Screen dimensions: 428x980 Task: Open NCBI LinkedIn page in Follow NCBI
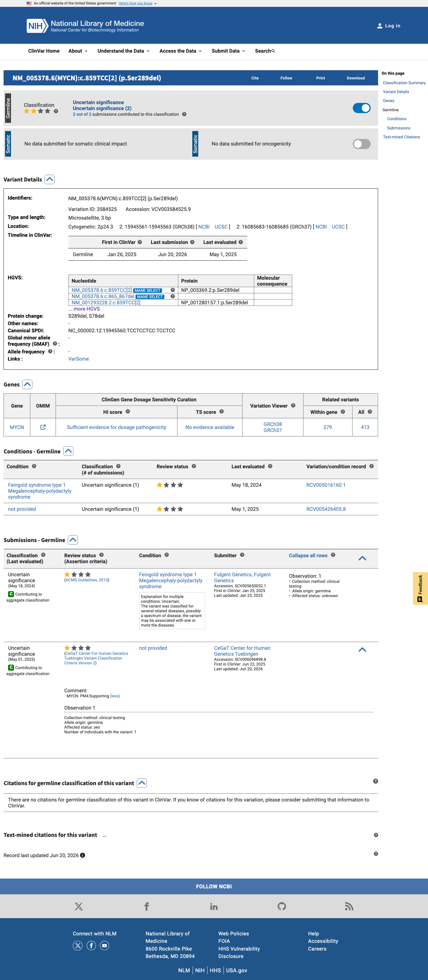(214, 907)
